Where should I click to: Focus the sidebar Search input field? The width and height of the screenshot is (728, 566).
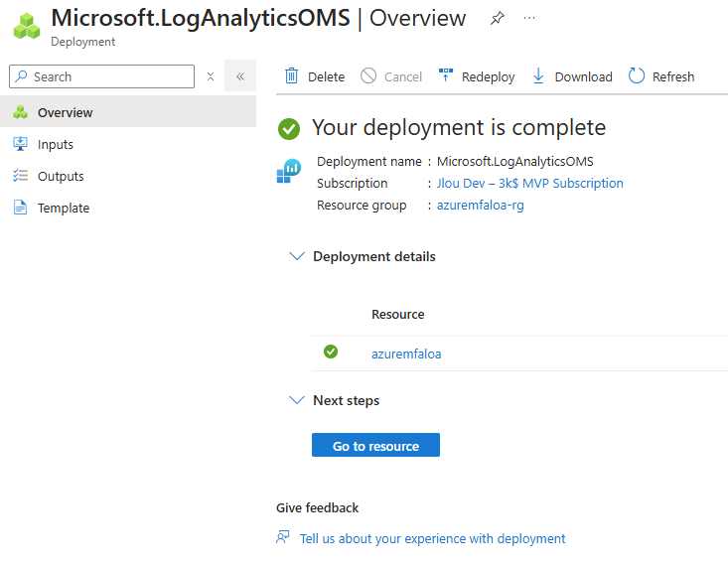pos(101,76)
